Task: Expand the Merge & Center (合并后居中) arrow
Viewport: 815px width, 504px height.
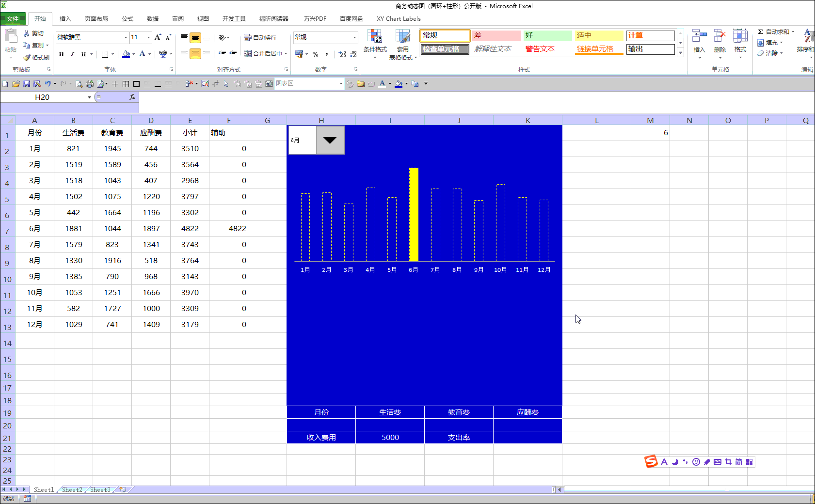Action: click(286, 54)
